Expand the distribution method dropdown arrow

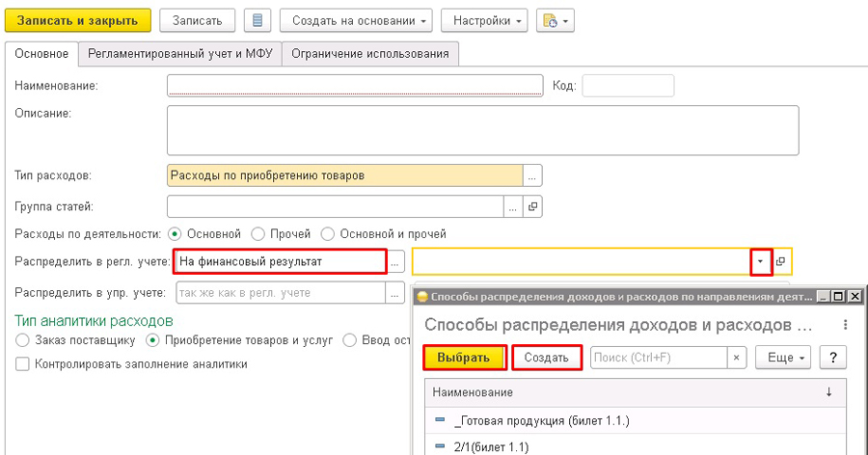[761, 261]
